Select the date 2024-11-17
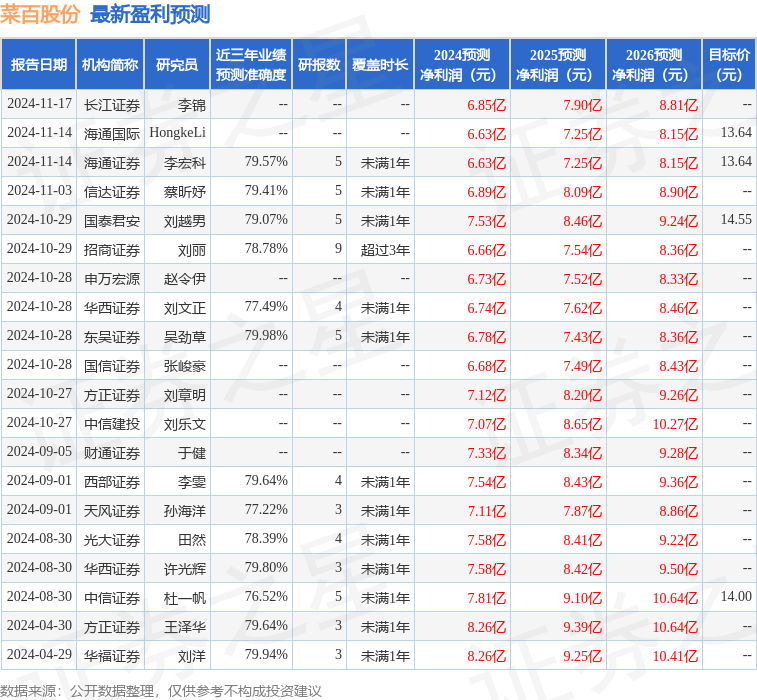 39,104
